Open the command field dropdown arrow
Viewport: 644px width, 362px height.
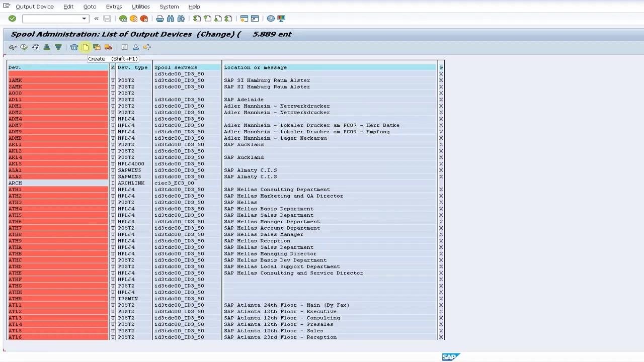click(x=84, y=19)
